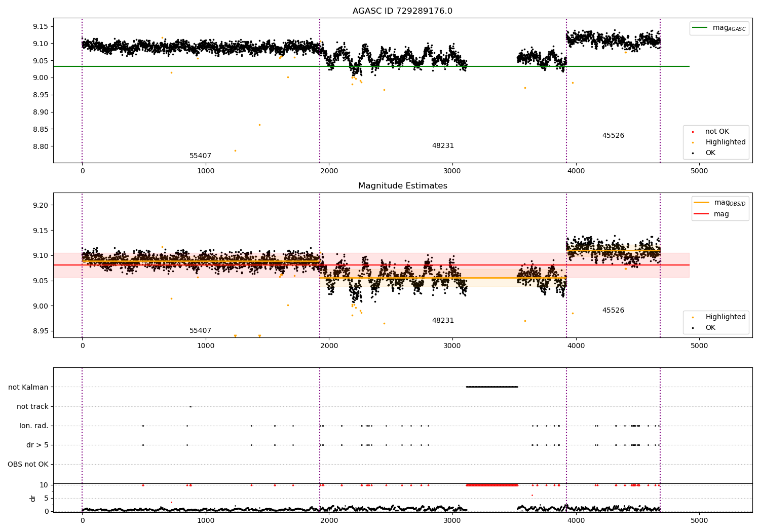The image size is (760, 532).
Task: Click OBSID annotation '45526' in the top plot
Action: (613, 136)
